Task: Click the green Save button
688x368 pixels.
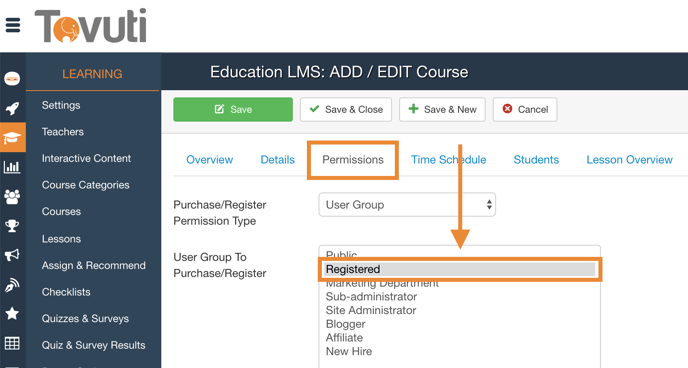Action: [233, 110]
